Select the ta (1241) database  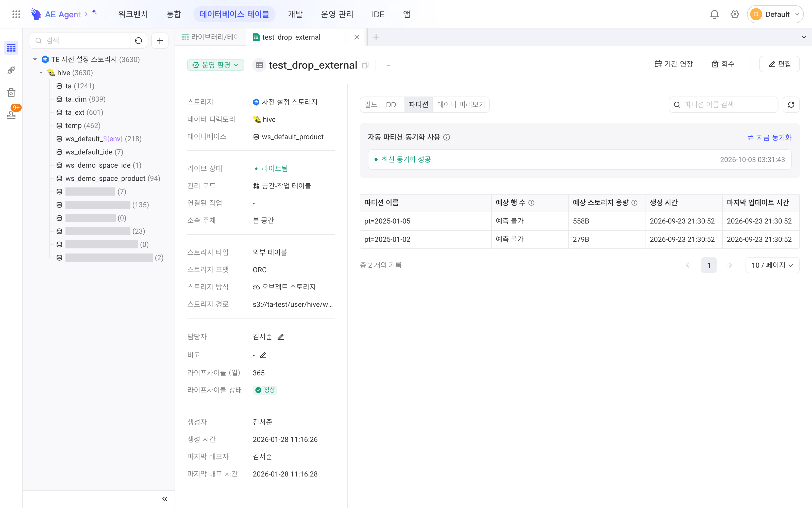tap(76, 86)
